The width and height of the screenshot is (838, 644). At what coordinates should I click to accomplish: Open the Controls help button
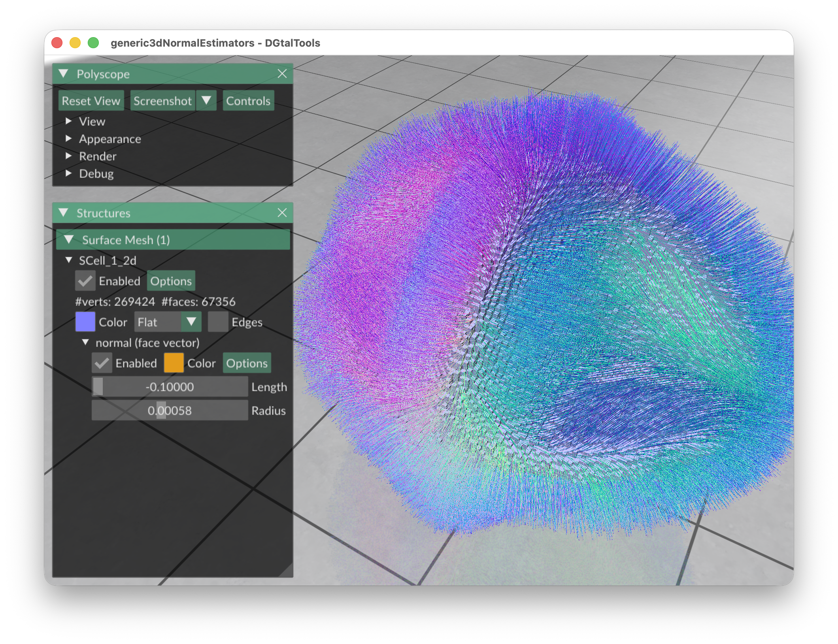pyautogui.click(x=248, y=101)
